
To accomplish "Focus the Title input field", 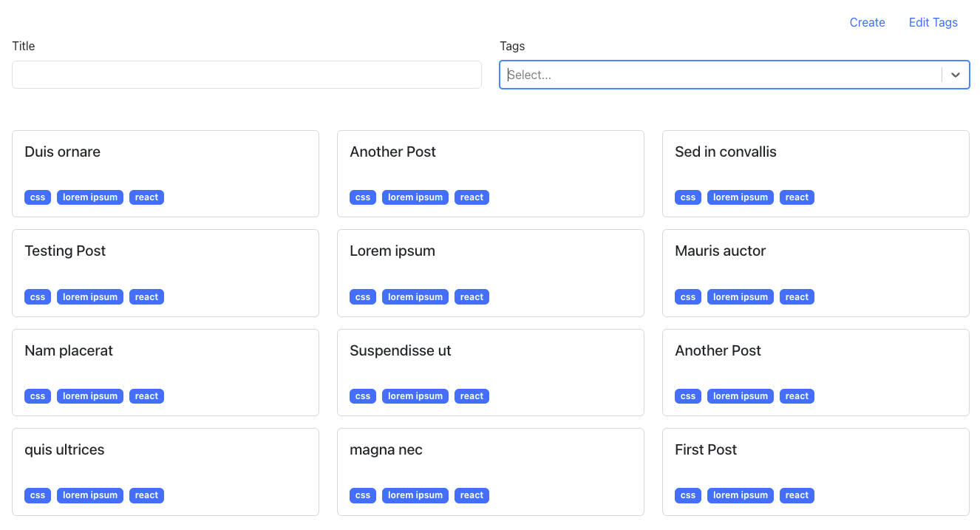I will [247, 75].
